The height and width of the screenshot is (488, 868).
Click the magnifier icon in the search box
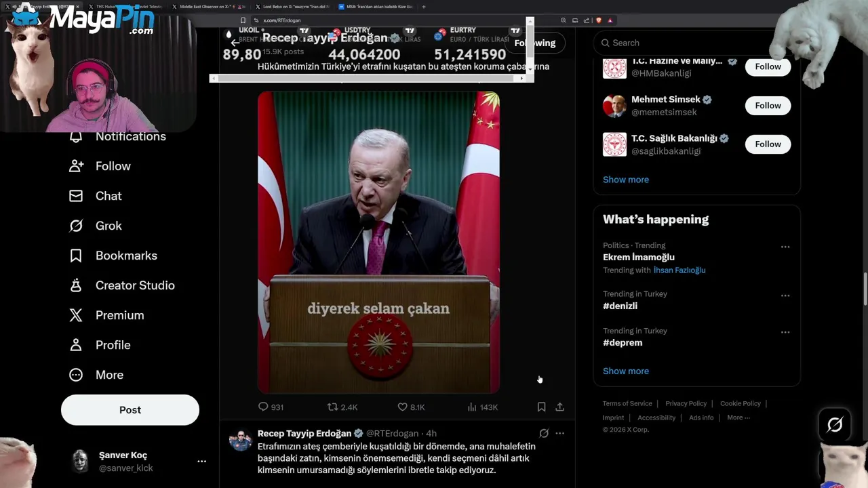[x=606, y=43]
